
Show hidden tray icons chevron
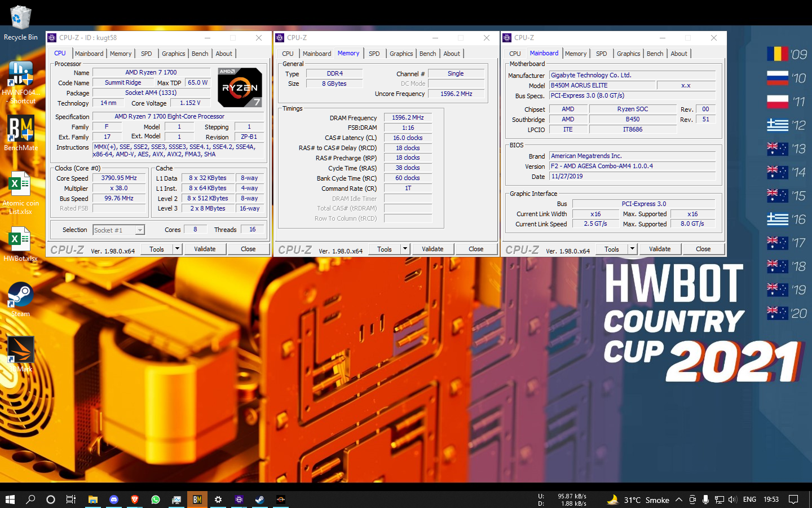point(679,500)
